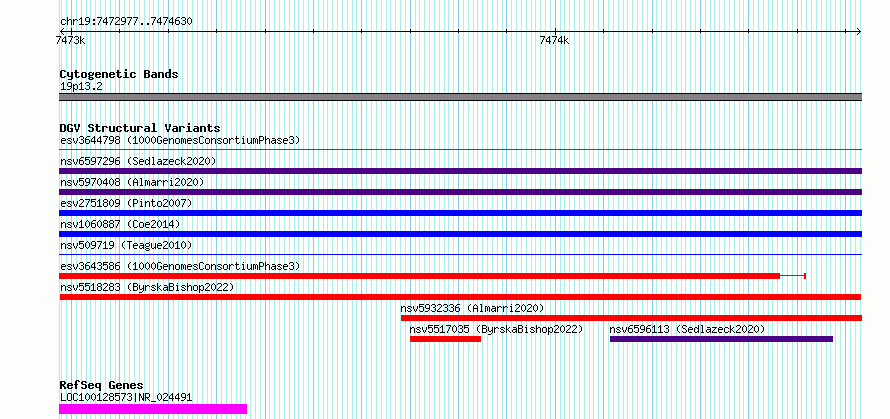This screenshot has width=890, height=419.
Task: Click the right arrowhead of the ruler
Action: (x=858, y=31)
